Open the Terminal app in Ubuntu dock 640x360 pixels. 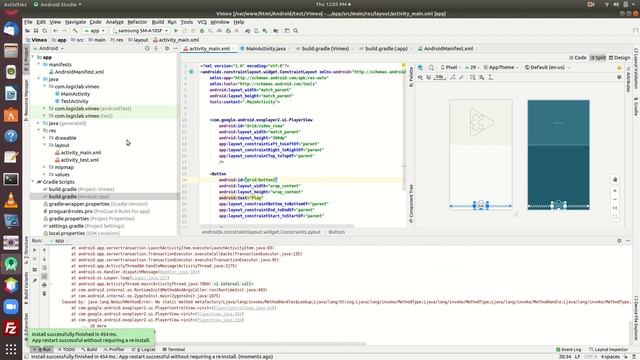pos(11,179)
